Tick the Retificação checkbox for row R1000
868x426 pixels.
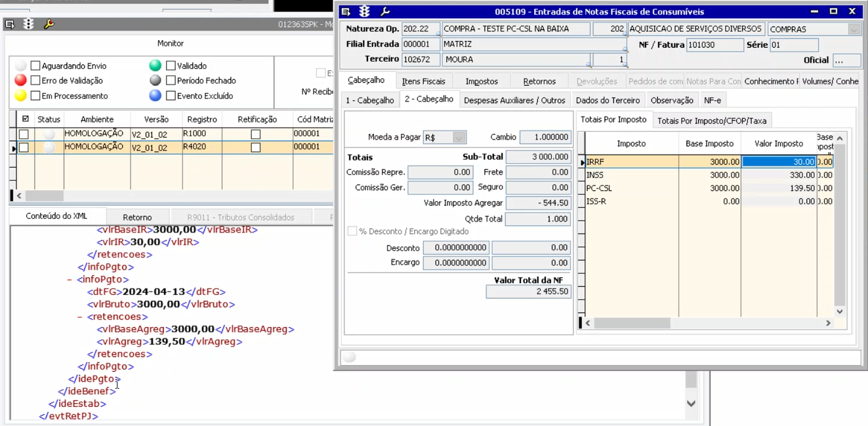[256, 134]
